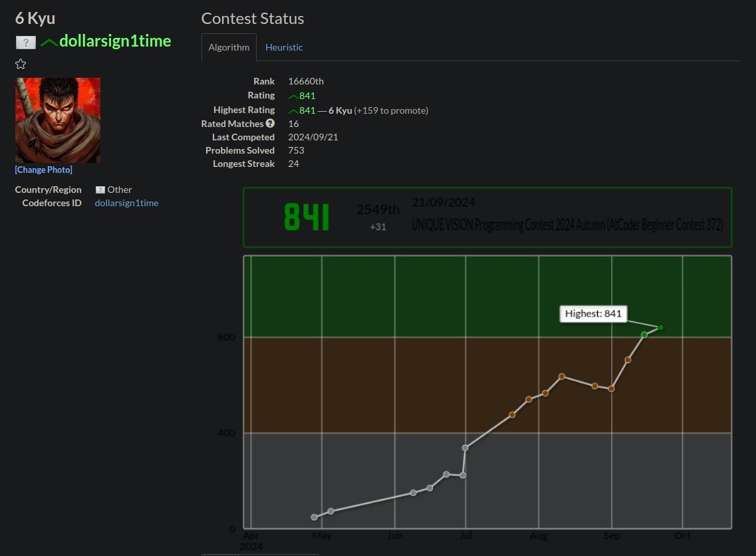This screenshot has width=756, height=556.
Task: Click the Change Photo link
Action: click(43, 170)
